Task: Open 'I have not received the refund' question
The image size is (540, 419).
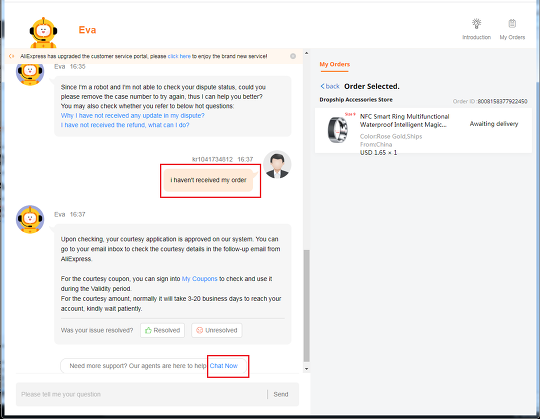Action: pyautogui.click(x=125, y=125)
